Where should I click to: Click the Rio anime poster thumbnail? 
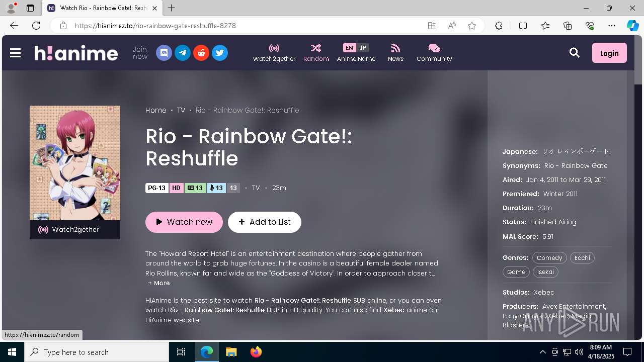(x=75, y=163)
